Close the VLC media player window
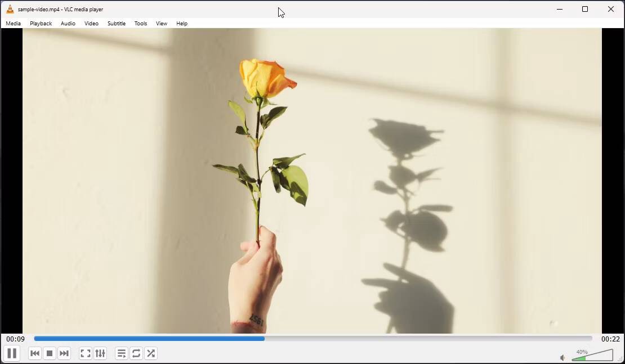The image size is (625, 364). click(611, 9)
